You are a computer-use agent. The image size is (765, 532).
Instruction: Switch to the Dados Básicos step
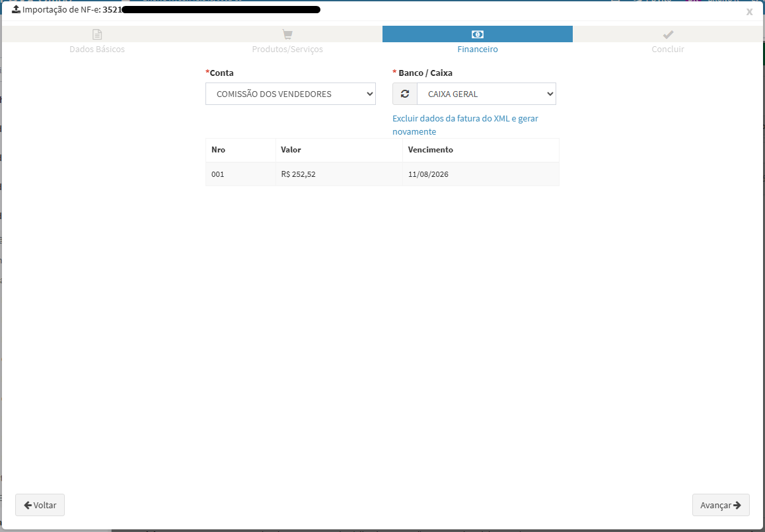tap(97, 49)
